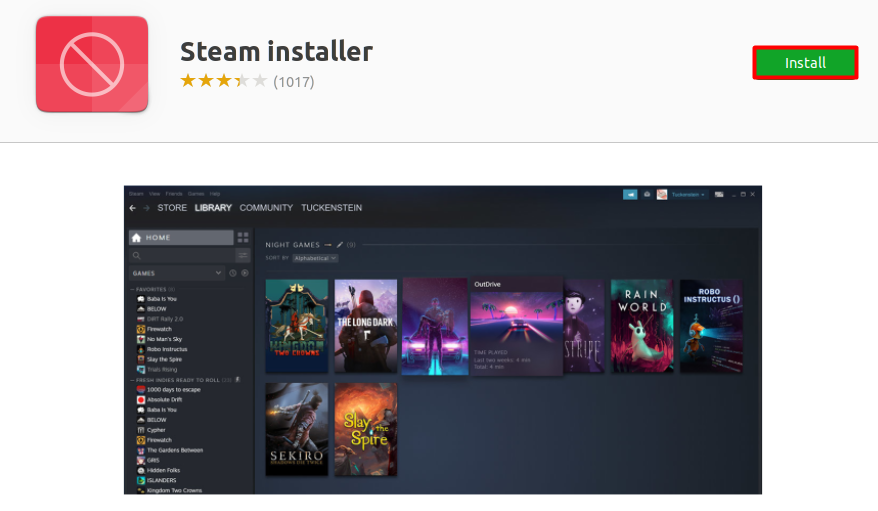This screenshot has width=878, height=511.
Task: Click the red Steam installer app icon
Action: tap(92, 64)
